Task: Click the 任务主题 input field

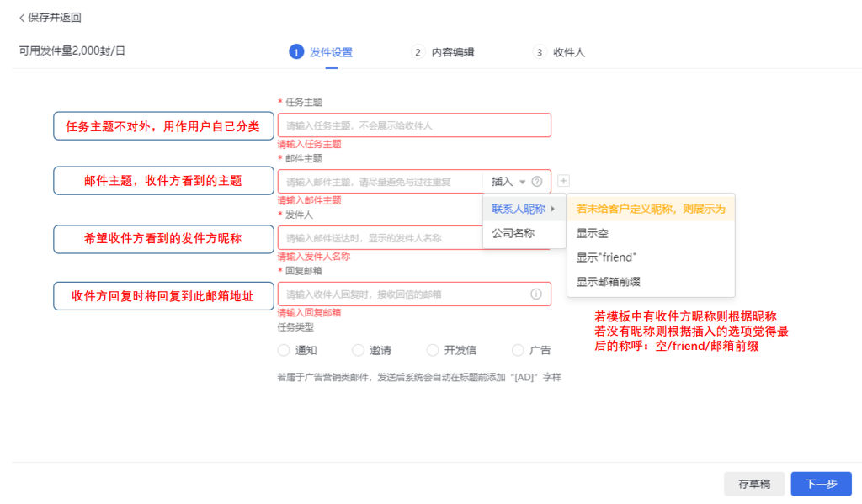Action: [x=413, y=125]
